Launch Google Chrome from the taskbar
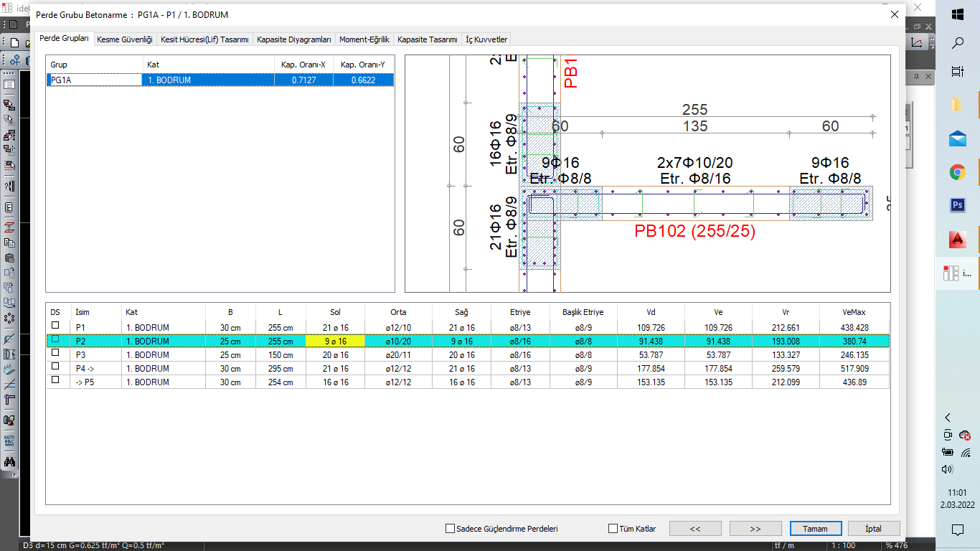The width and height of the screenshot is (980, 551). tap(957, 172)
